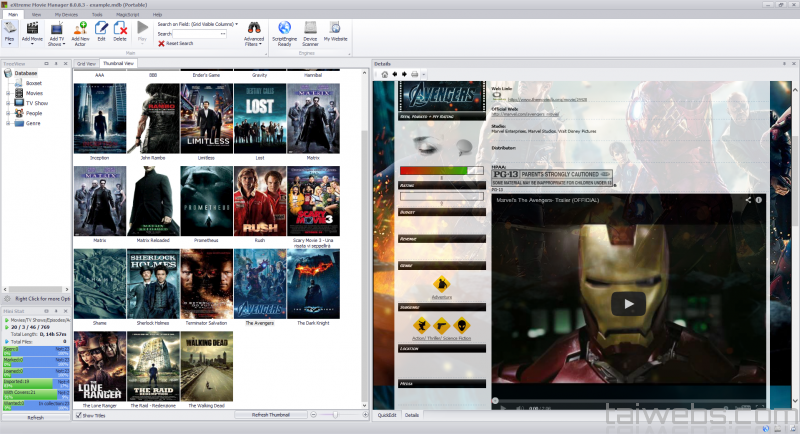The image size is (800, 434).
Task: Open the MagicScript ribbon tab
Action: tap(128, 16)
